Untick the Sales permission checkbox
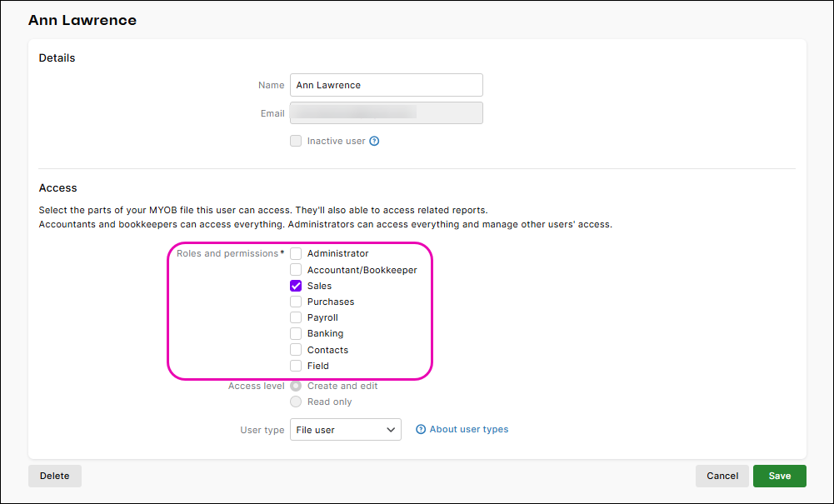Image resolution: width=834 pixels, height=504 pixels. pyautogui.click(x=296, y=286)
